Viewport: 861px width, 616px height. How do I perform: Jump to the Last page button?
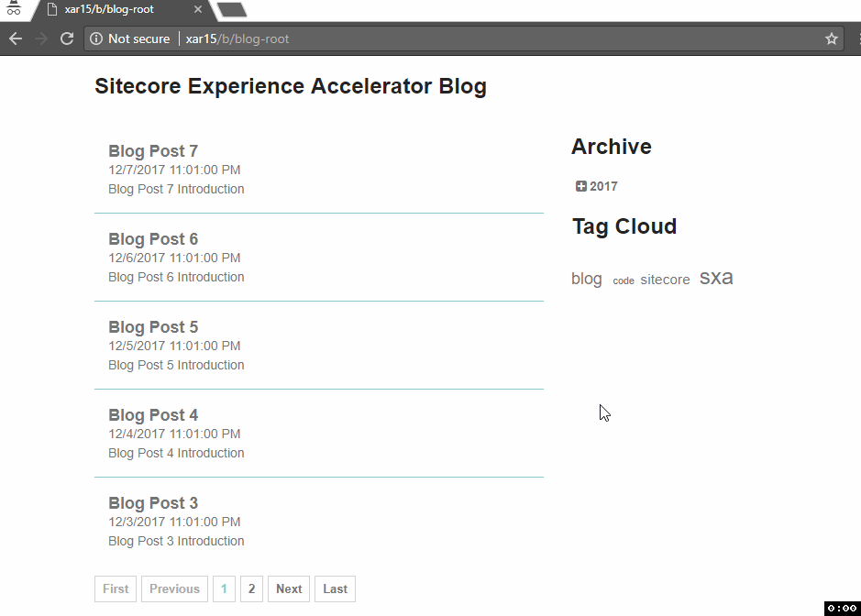point(335,588)
